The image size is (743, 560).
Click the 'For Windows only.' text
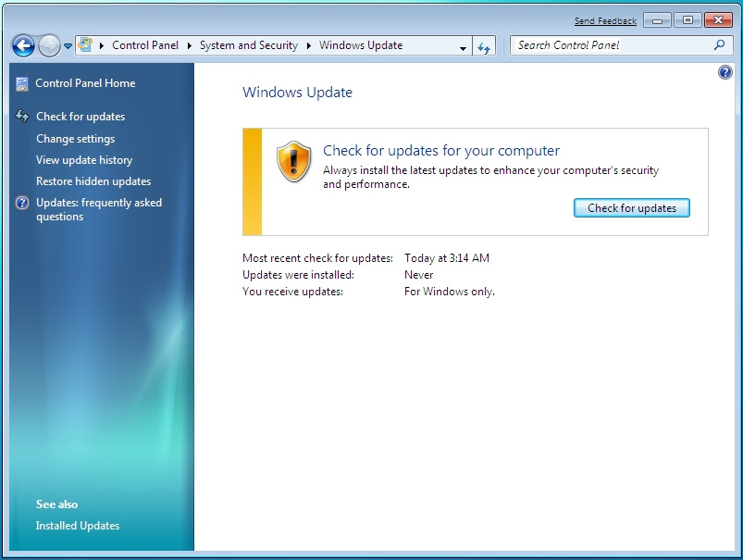(449, 292)
